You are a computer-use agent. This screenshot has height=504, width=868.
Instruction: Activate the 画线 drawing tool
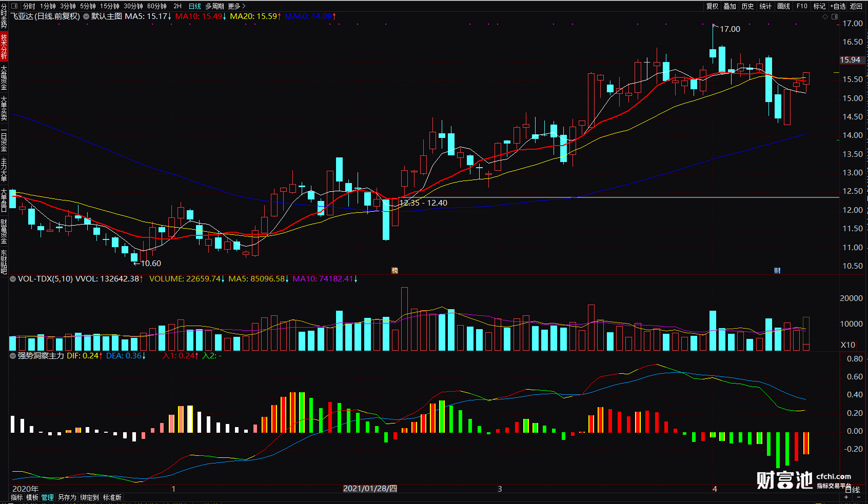[x=783, y=6]
